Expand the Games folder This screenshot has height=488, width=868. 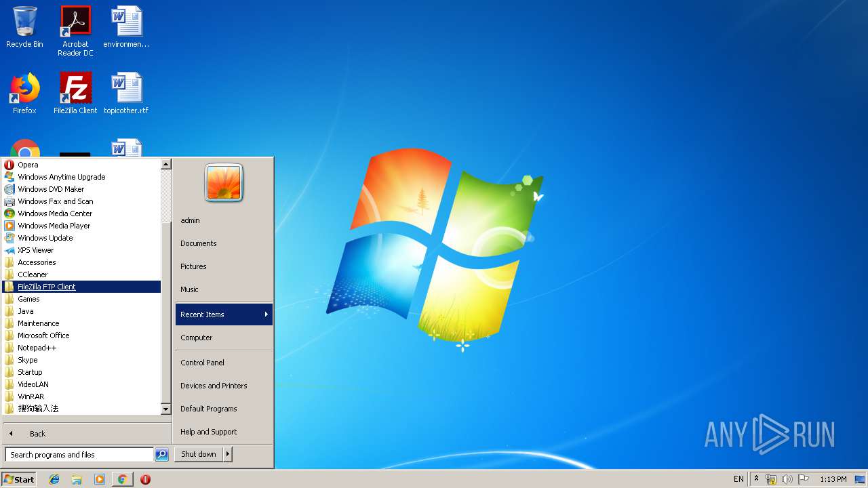(x=81, y=299)
